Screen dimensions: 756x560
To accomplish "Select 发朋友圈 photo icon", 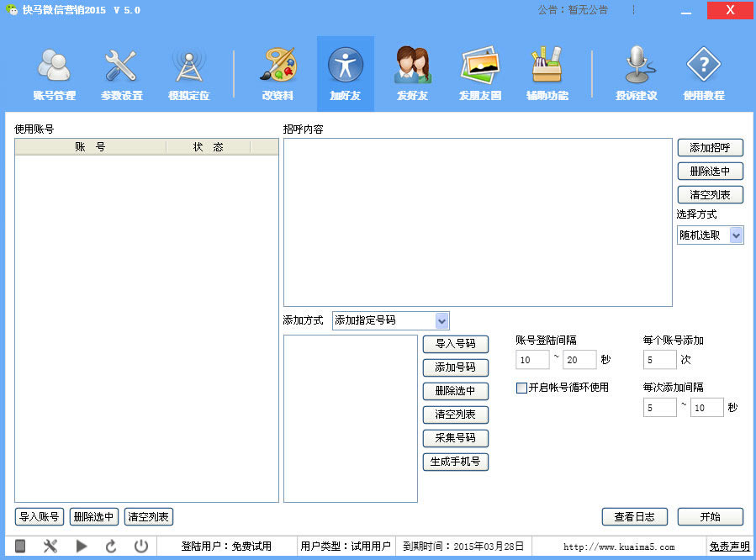I will point(480,67).
